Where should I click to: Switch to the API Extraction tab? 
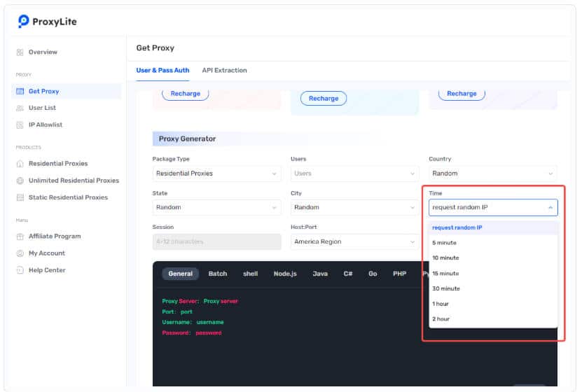[x=225, y=71]
